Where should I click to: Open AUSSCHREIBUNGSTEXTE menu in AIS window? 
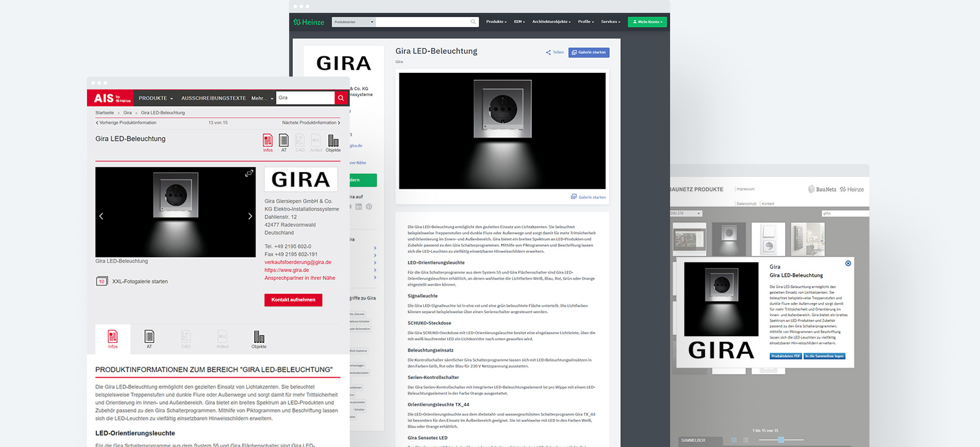pos(213,98)
